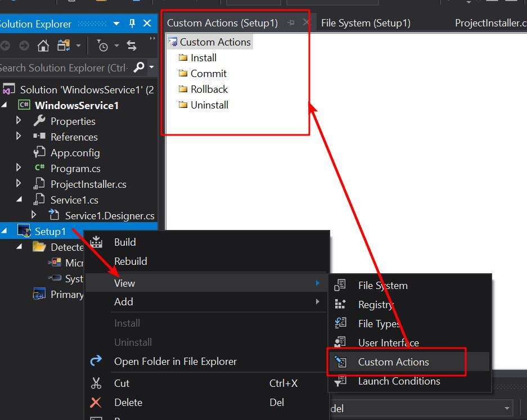Click the Launch Conditions submenu icon
Screen dimensions: 527x420
click(340, 381)
